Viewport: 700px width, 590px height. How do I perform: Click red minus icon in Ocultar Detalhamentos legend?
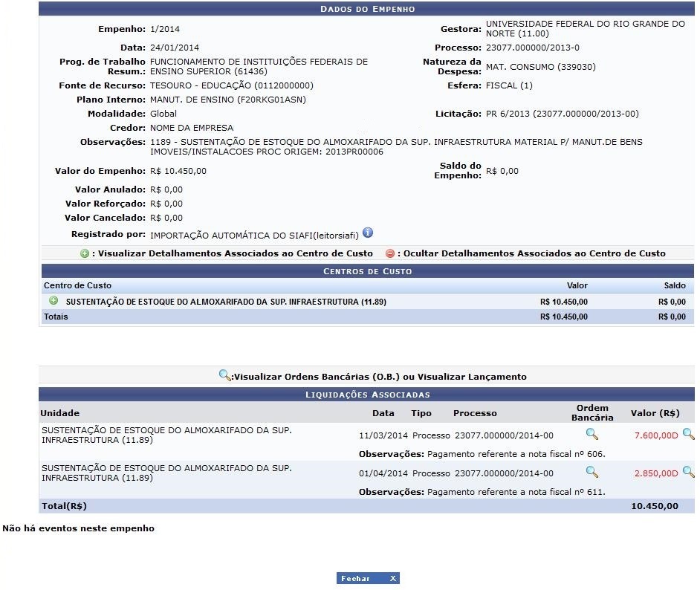coord(389,253)
